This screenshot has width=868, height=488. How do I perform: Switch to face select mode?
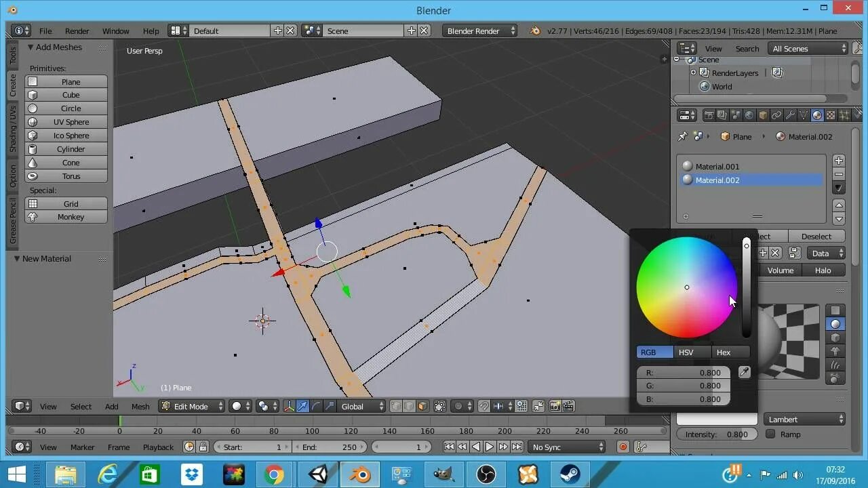coord(423,406)
